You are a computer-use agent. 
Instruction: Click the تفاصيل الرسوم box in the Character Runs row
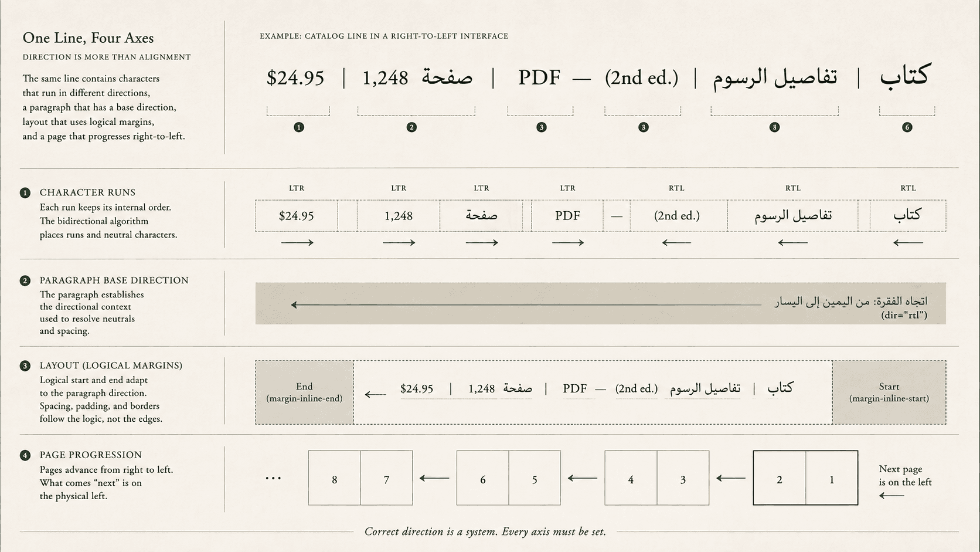point(793,216)
